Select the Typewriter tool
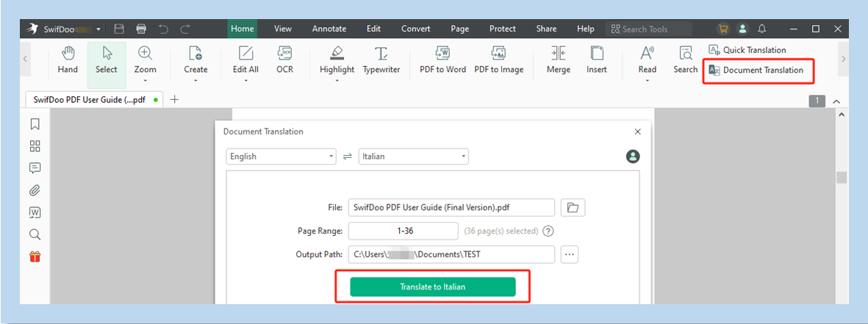Viewport: 868px width, 324px height. tap(381, 60)
